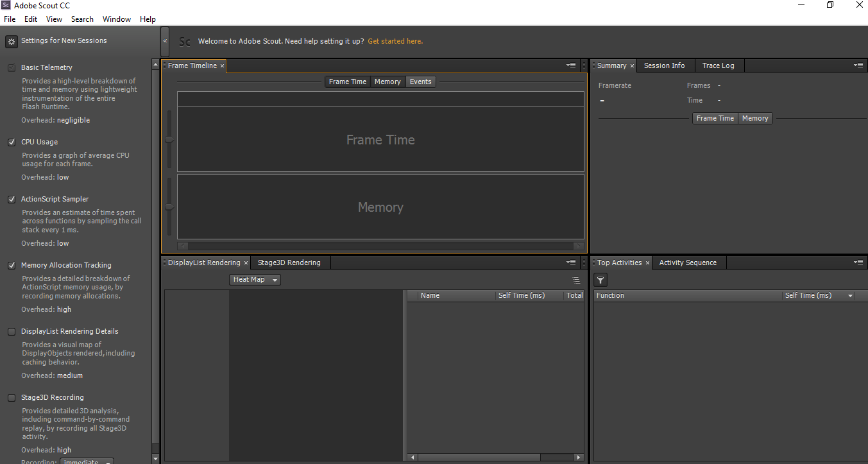Click the Frame Time button in Summary panel
The image size is (868, 464).
(715, 118)
